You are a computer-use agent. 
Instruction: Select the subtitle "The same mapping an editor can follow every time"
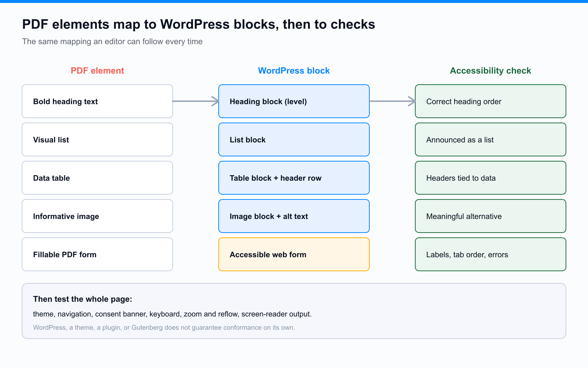pos(112,42)
